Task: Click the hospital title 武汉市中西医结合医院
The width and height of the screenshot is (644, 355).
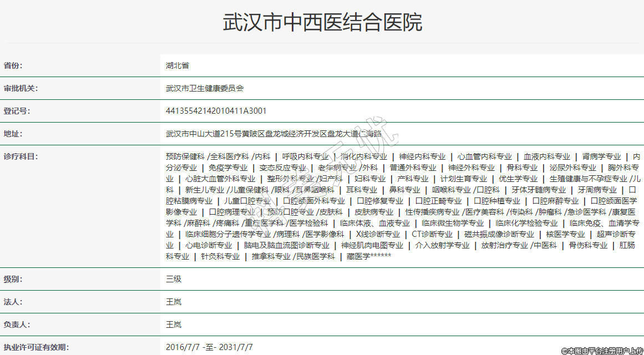Action: click(x=322, y=22)
